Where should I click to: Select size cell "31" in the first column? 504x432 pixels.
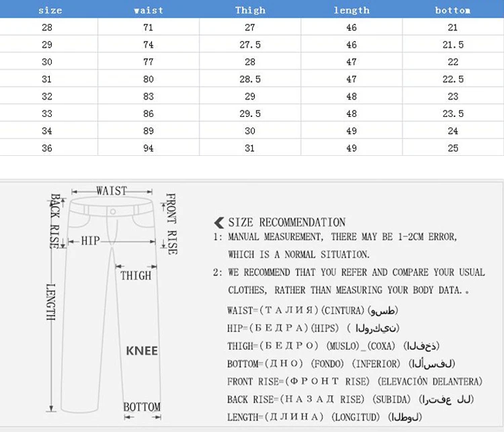point(46,79)
